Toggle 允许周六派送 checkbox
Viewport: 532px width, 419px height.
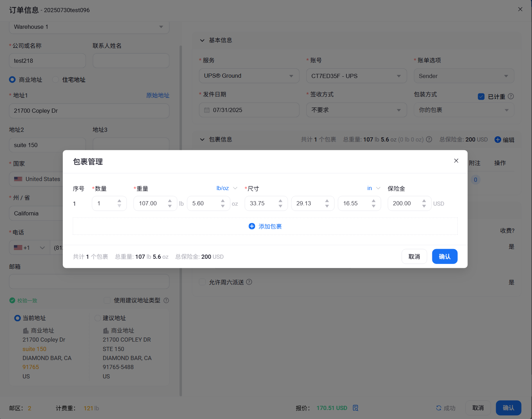pyautogui.click(x=202, y=282)
